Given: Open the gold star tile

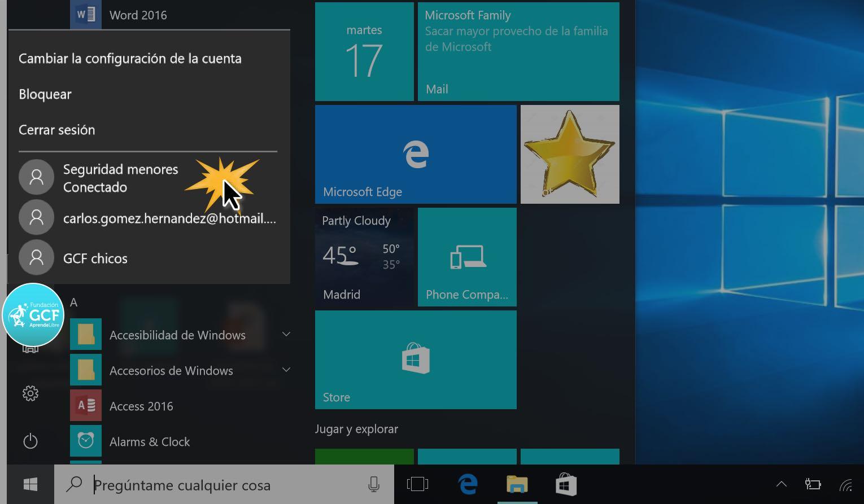Looking at the screenshot, I should [x=570, y=154].
